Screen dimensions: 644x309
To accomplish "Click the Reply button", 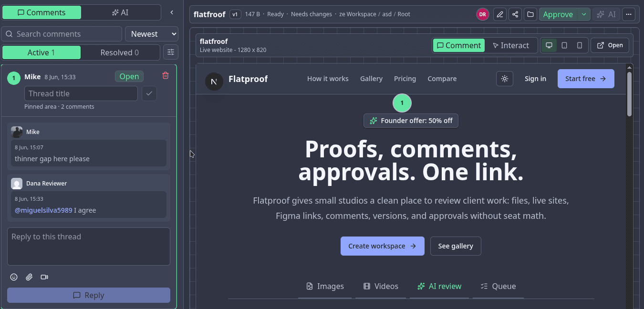I will click(89, 295).
